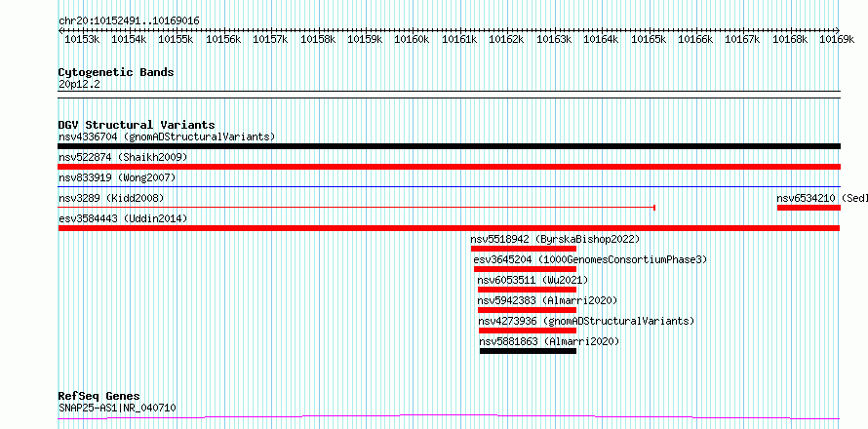This screenshot has height=429, width=868.
Task: Click the 10158k ruler position
Action: click(318, 39)
